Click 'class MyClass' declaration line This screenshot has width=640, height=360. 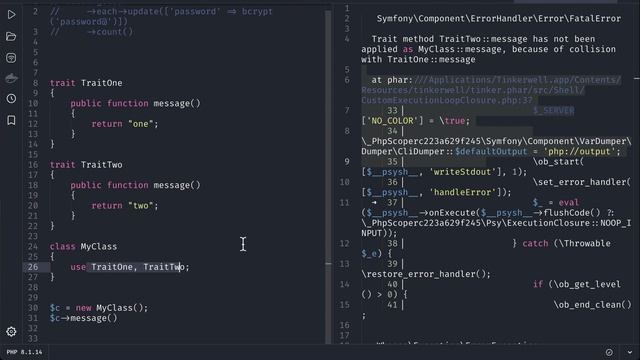pos(83,247)
